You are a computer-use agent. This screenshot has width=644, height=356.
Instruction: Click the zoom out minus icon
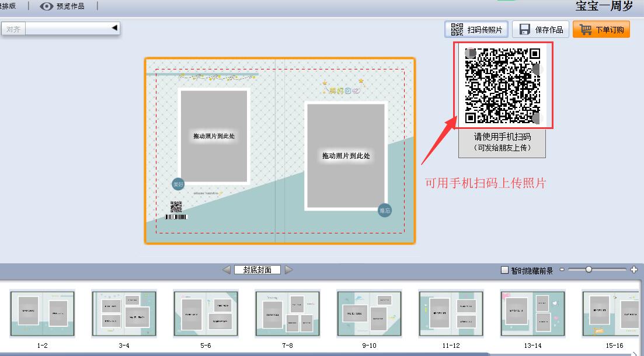pos(562,270)
